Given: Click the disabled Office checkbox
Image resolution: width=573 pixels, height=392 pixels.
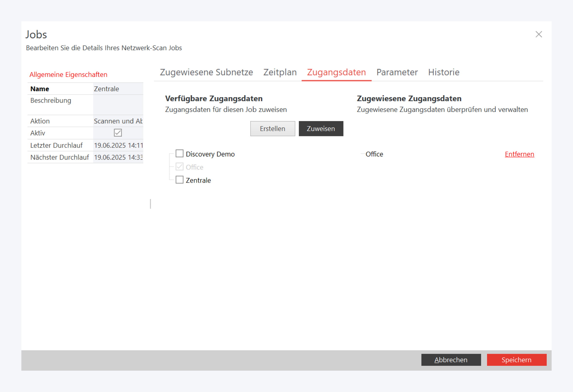Looking at the screenshot, I should click(179, 167).
